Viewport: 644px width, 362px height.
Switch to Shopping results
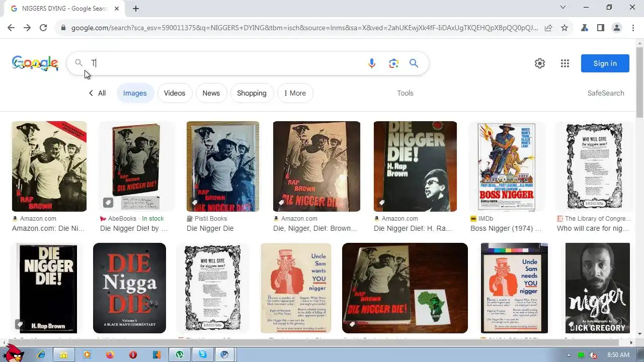(x=252, y=93)
